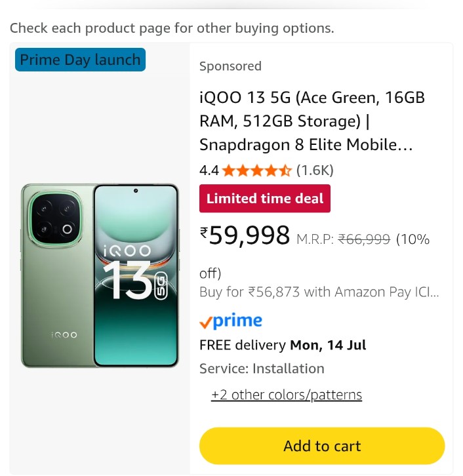Tap the front screen of the iQOO 13 image
The image size is (463, 476).
point(136,275)
